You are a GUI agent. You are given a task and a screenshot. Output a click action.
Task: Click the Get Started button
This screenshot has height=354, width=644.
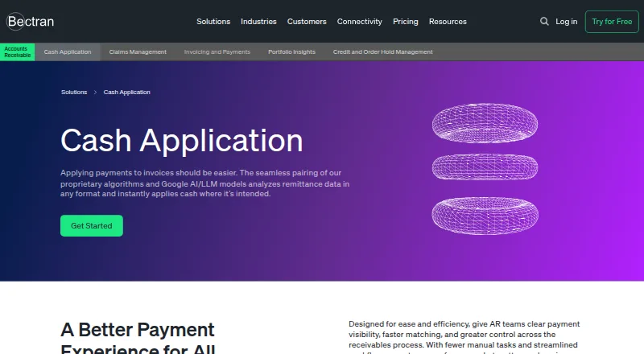[x=92, y=225]
